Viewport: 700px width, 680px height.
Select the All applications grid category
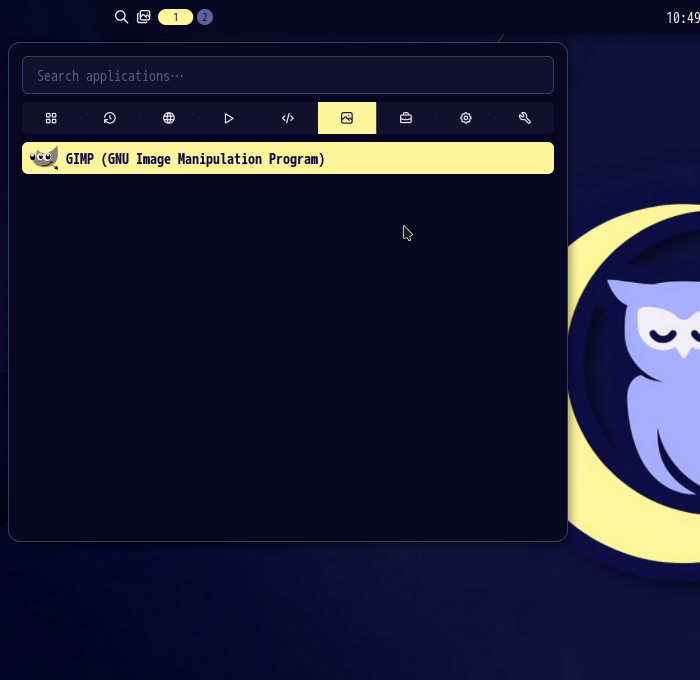click(51, 118)
